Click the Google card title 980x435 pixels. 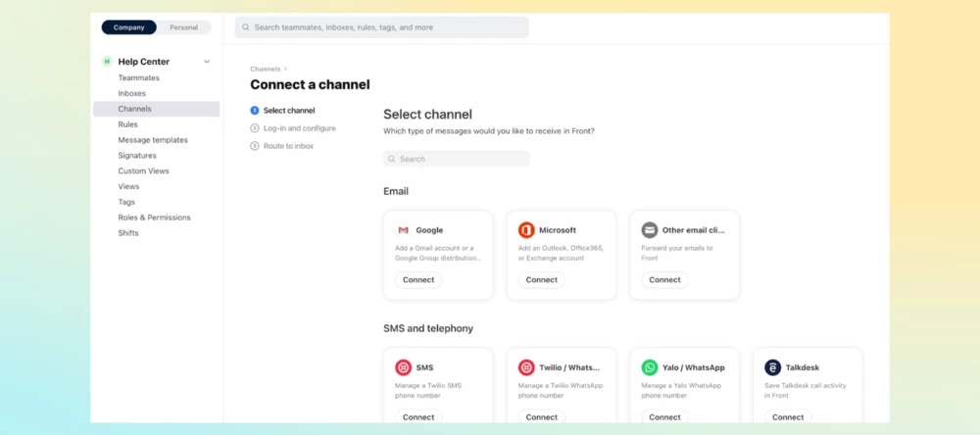pyautogui.click(x=429, y=230)
